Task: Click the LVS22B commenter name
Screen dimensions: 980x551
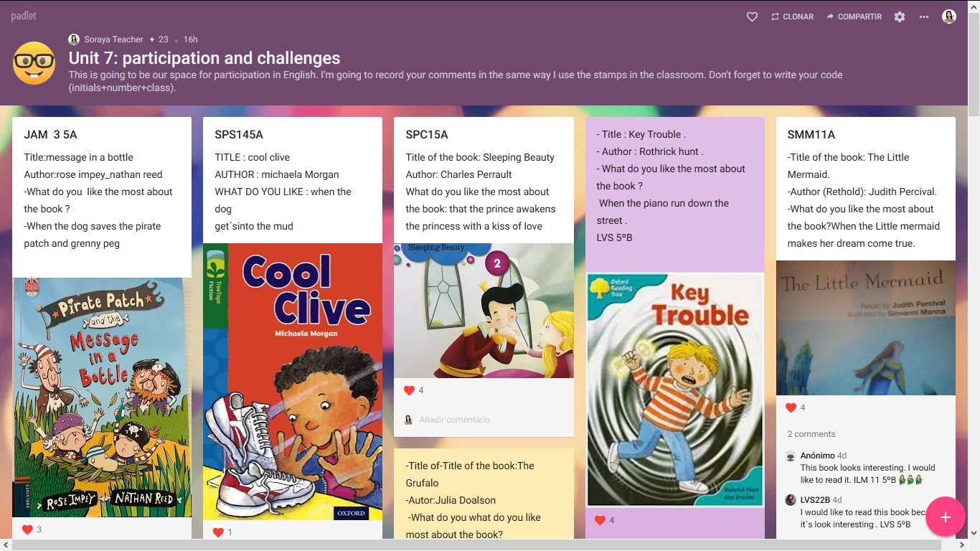Action: pos(816,500)
